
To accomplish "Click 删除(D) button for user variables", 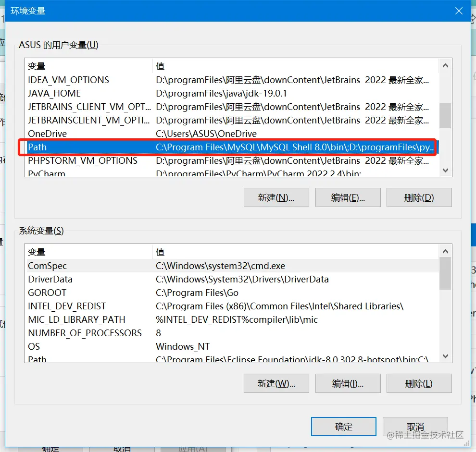I will click(419, 197).
